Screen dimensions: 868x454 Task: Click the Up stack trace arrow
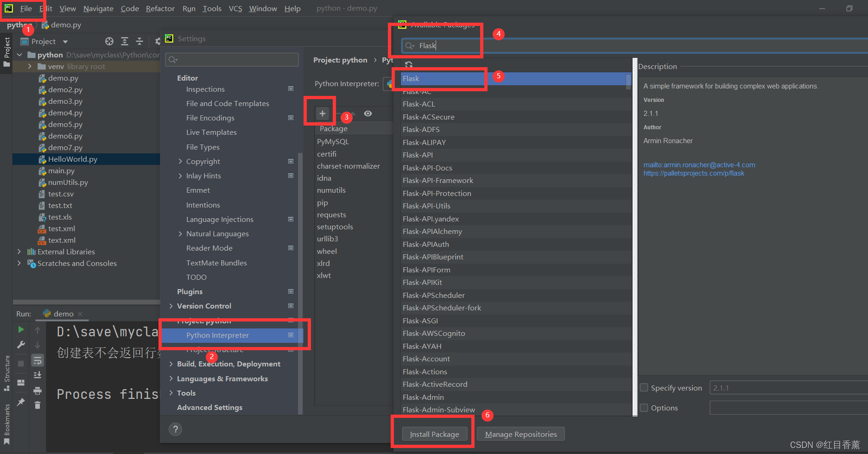point(38,330)
